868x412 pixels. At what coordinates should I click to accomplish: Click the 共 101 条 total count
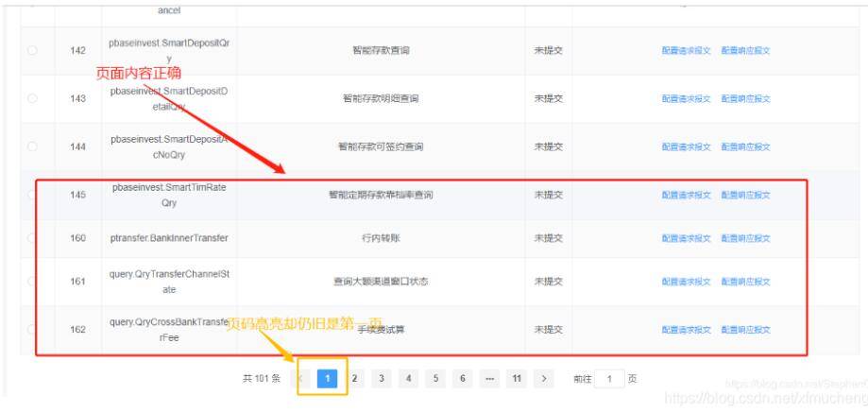tap(262, 379)
